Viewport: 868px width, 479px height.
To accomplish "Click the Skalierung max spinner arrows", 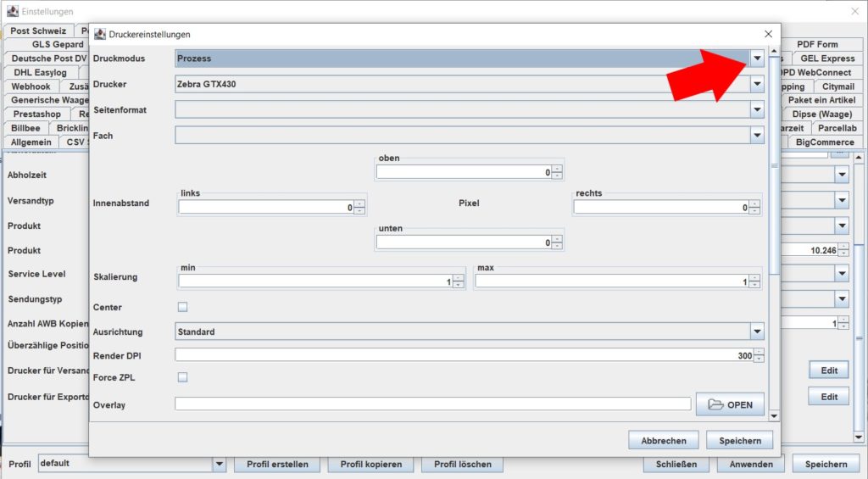I will point(754,281).
